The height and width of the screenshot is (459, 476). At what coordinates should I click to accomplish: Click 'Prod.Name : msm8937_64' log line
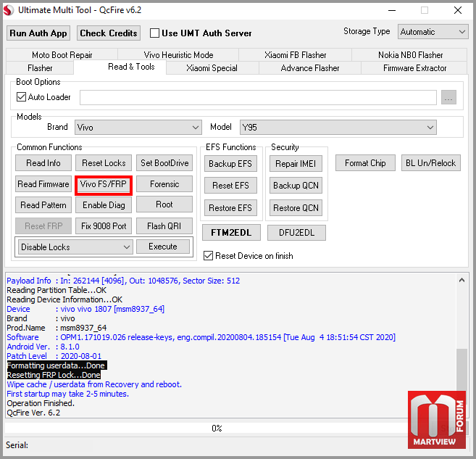tap(57, 328)
